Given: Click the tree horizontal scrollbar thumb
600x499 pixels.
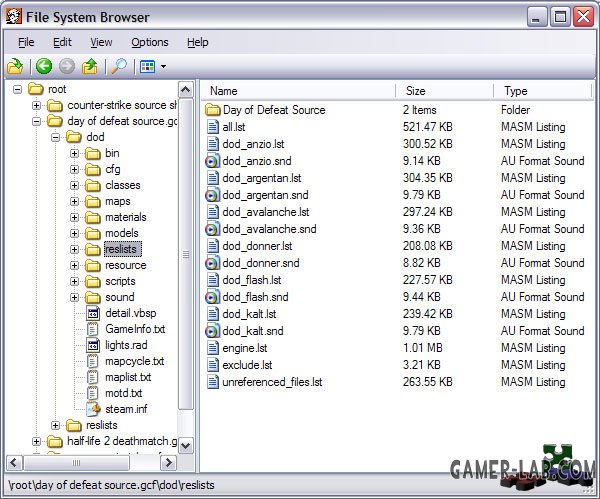Looking at the screenshot, I should point(77,463).
